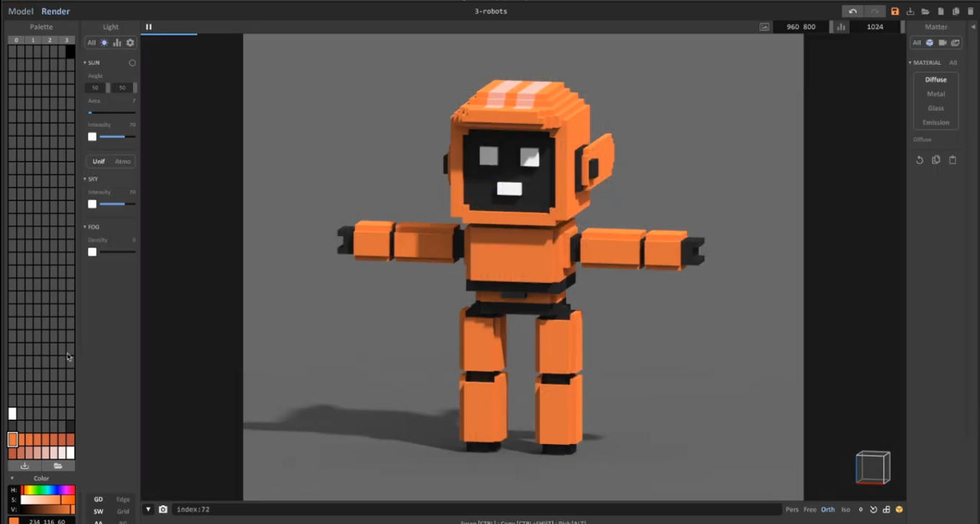Select palette page 1 tab
980x524 pixels.
point(33,40)
